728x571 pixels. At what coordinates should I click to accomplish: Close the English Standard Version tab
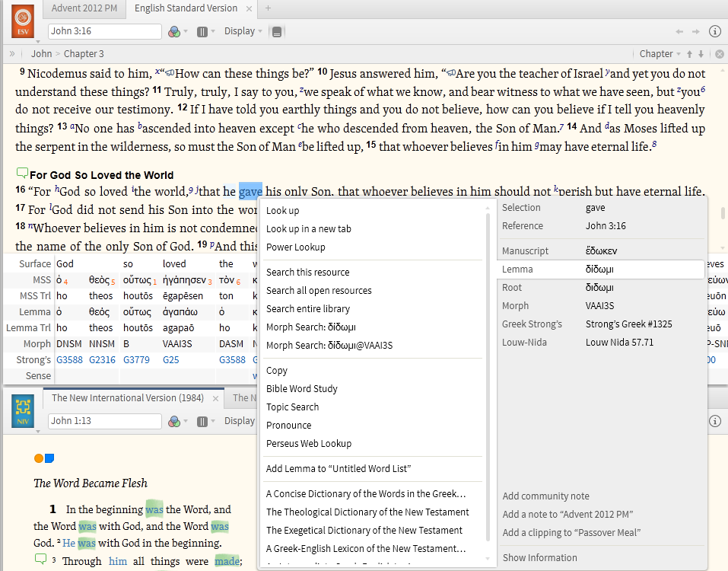click(250, 9)
